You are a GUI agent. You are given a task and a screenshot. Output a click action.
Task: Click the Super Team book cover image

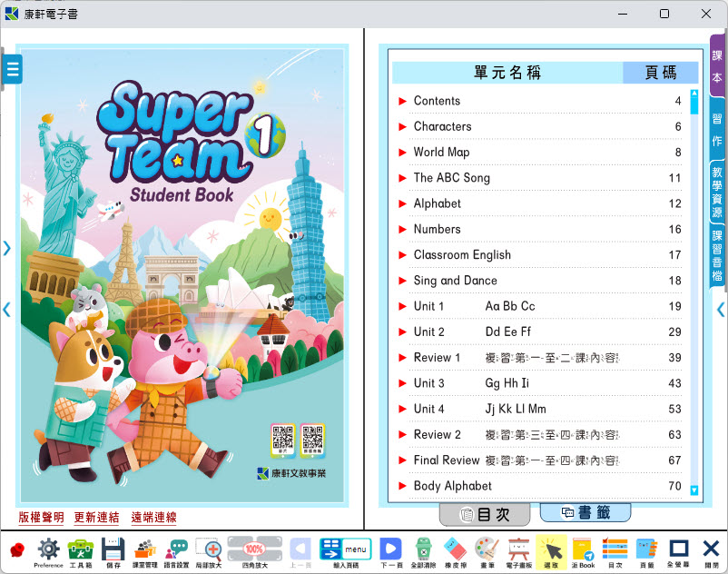coord(182,275)
